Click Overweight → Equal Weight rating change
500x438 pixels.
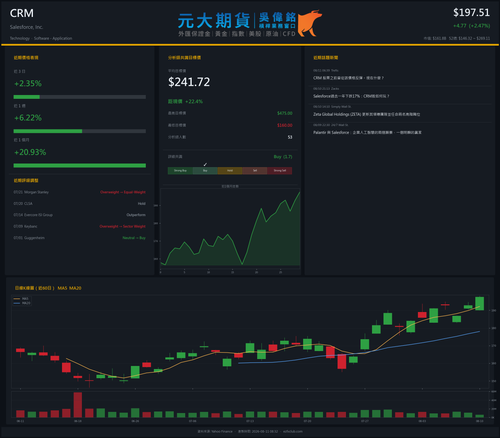123,192
